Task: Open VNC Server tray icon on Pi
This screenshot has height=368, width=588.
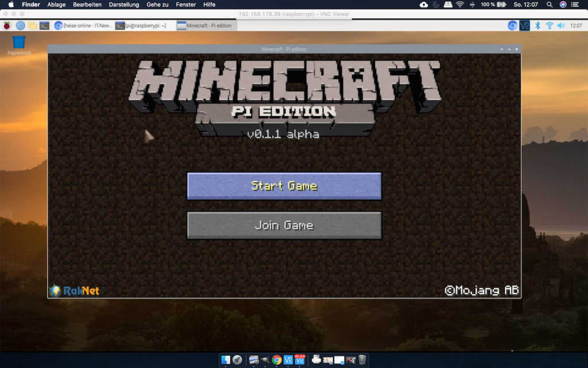Action: [x=525, y=25]
